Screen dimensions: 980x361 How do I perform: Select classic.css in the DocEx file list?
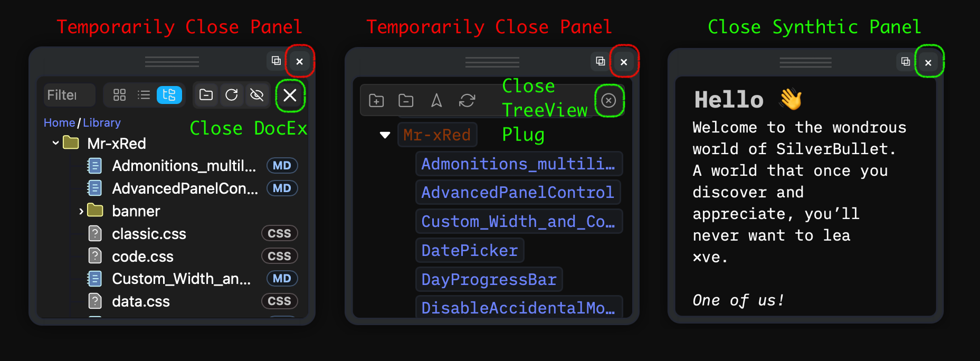click(x=149, y=233)
